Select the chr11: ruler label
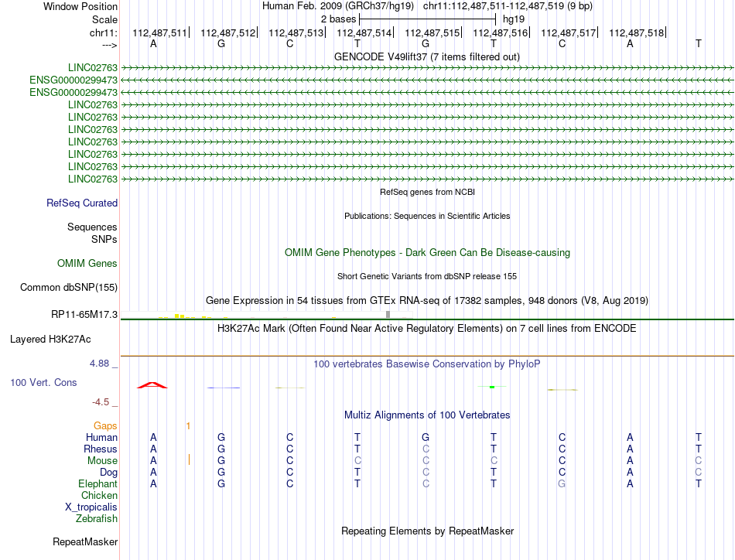Viewport: 735px width, 560px height. click(x=103, y=32)
